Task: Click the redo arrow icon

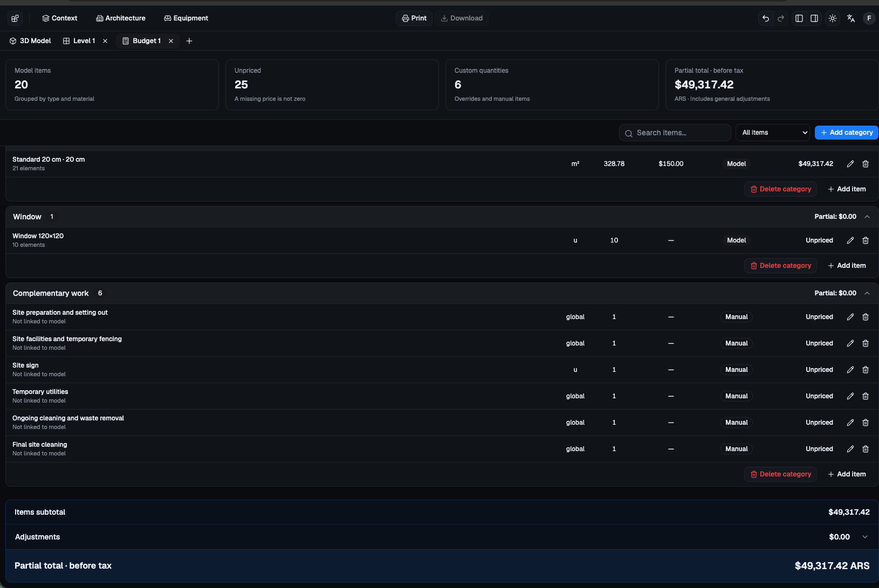Action: pos(781,18)
